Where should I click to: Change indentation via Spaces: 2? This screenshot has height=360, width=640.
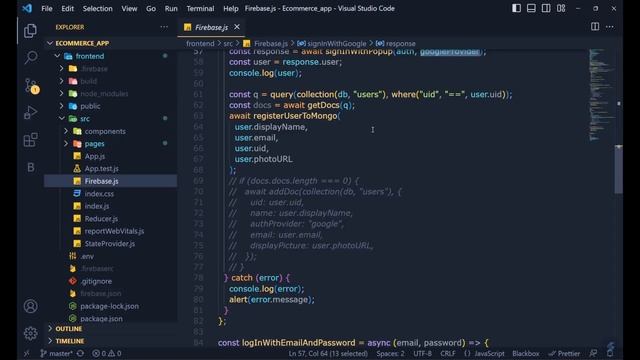pyautogui.click(x=391, y=353)
